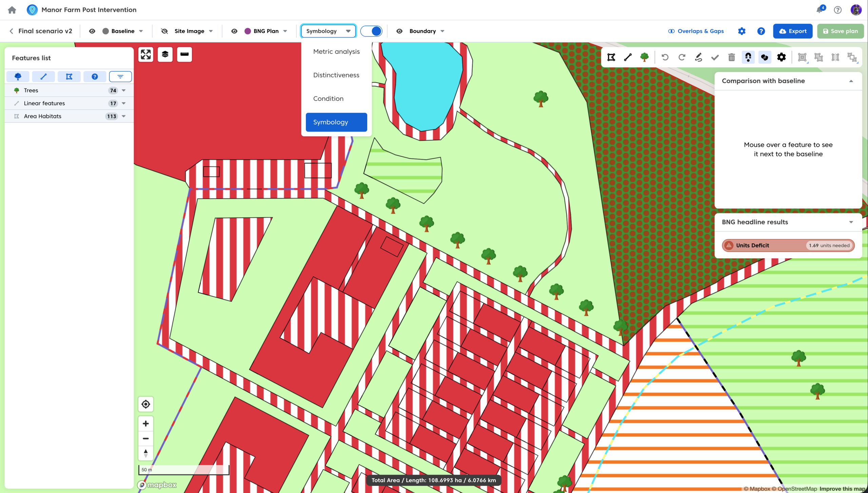Open the map layers stack icon
This screenshot has width=868, height=493.
(x=165, y=55)
